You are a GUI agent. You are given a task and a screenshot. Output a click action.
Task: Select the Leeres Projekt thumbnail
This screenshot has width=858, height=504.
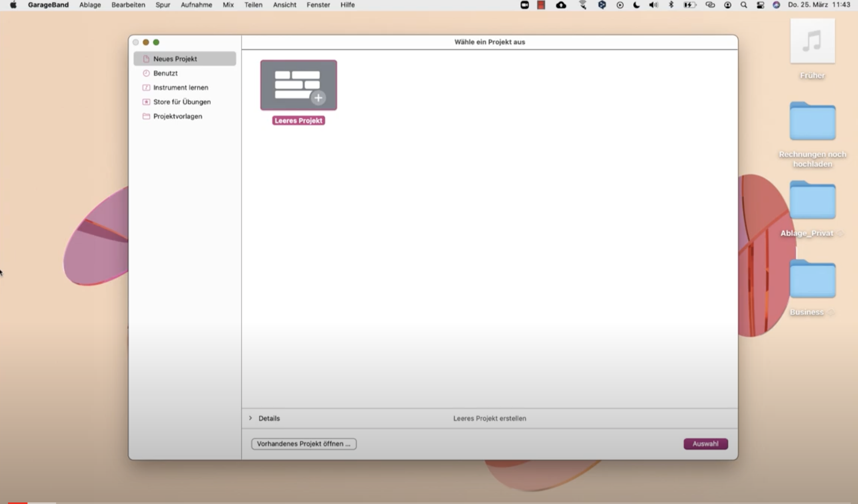(298, 85)
